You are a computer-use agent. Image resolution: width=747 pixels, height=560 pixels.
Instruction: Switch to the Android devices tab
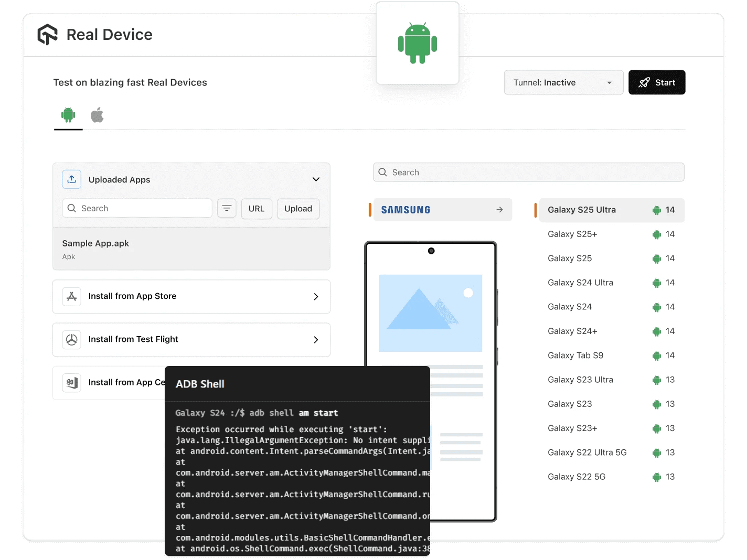[68, 115]
